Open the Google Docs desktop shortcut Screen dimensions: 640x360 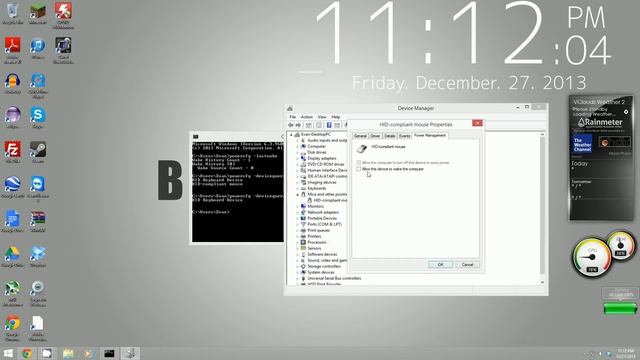click(x=13, y=221)
